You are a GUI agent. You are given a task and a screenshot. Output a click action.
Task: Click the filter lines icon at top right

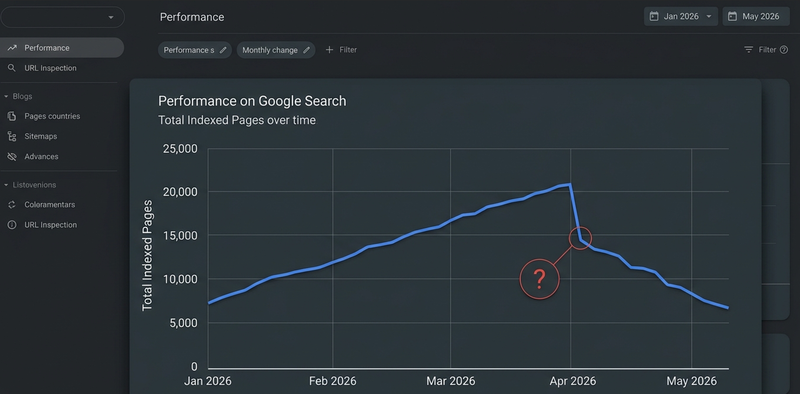click(748, 50)
